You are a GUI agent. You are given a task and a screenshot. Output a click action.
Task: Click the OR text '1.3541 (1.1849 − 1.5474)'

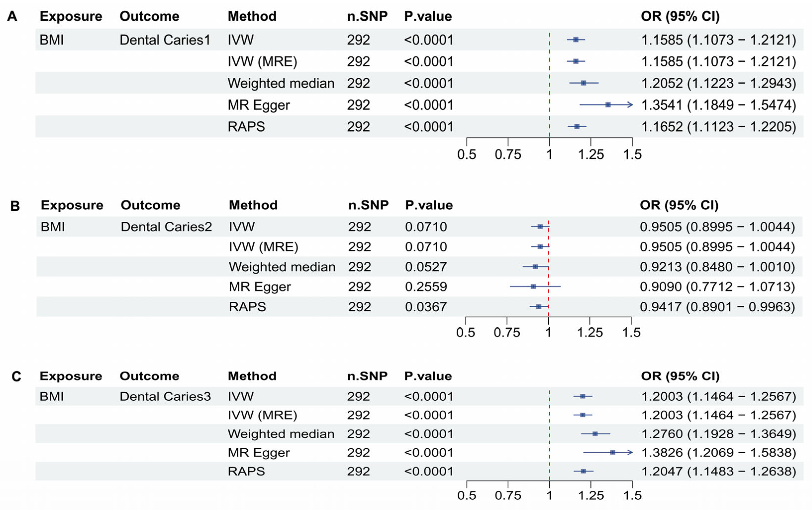coord(718,105)
